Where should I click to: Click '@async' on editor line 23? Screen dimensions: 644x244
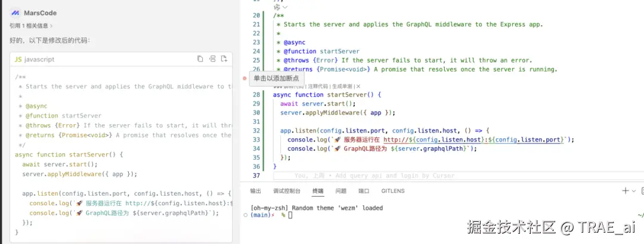coord(295,42)
